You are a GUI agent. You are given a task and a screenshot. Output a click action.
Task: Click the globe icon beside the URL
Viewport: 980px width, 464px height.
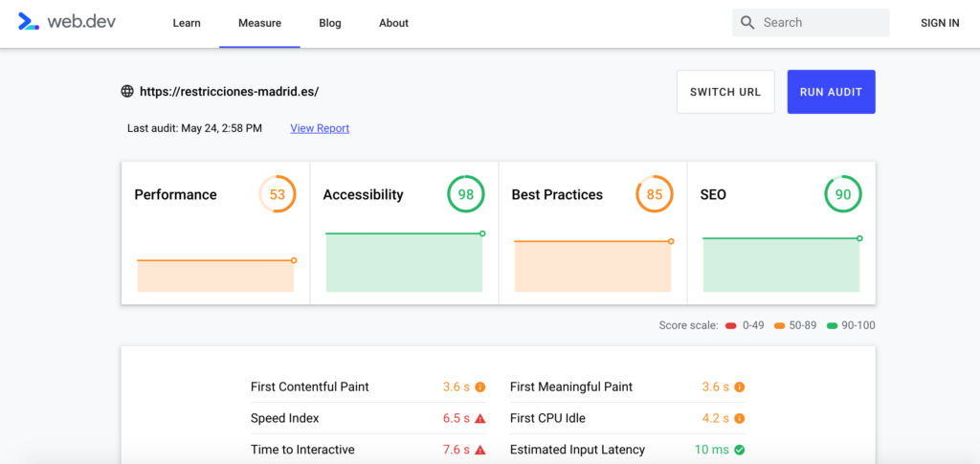127,92
